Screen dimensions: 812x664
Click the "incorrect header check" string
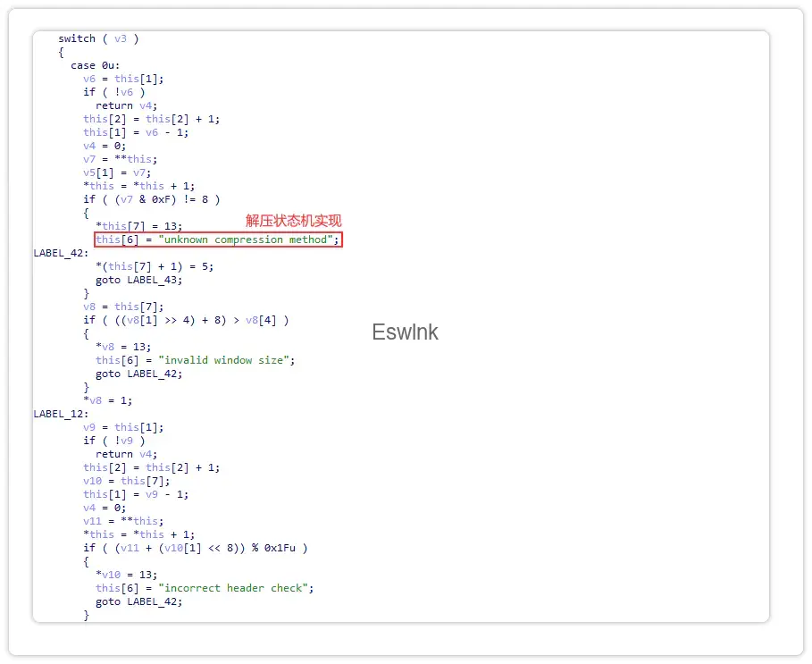pyautogui.click(x=235, y=588)
